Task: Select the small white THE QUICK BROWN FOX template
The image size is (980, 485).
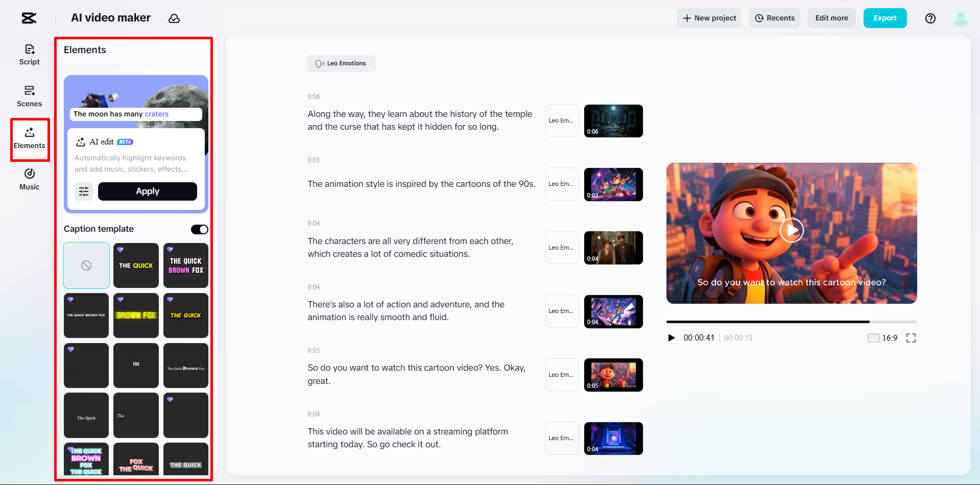Action: [86, 316]
